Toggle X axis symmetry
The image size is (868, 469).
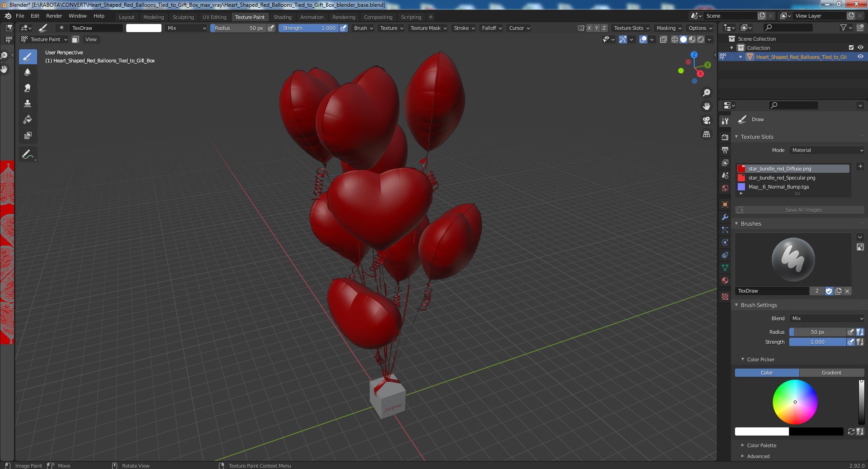click(x=589, y=28)
